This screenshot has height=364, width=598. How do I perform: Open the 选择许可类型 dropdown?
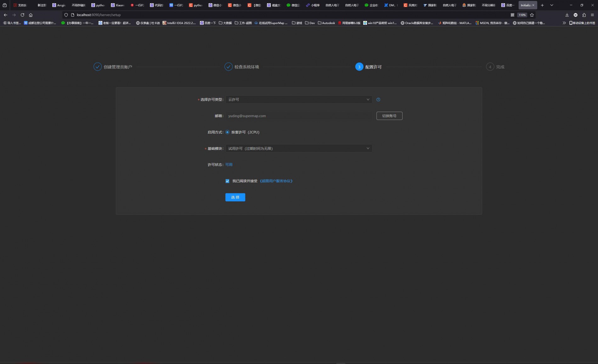[298, 100]
